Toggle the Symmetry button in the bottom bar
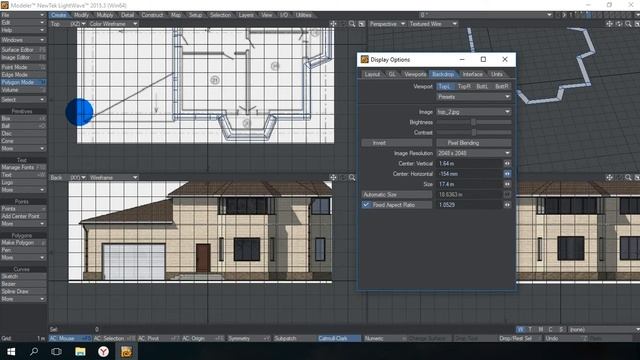 point(249,338)
